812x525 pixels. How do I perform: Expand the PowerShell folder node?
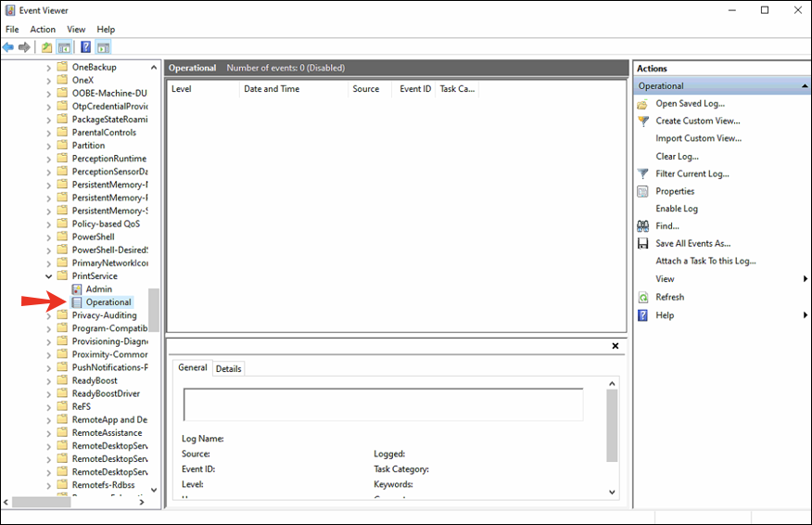[x=49, y=237]
